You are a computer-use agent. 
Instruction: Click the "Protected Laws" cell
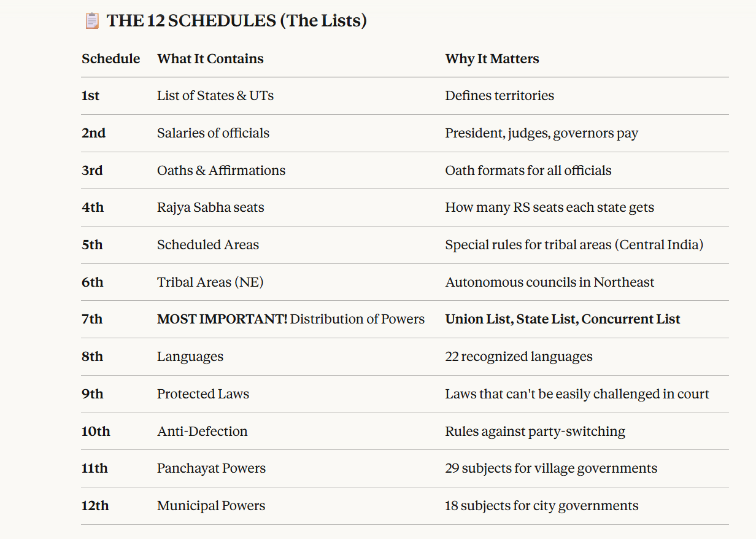point(202,394)
